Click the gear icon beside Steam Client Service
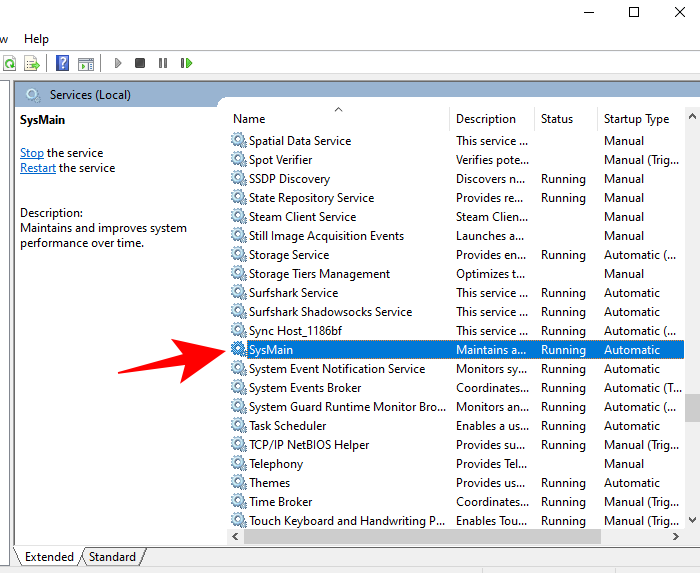 tap(239, 216)
